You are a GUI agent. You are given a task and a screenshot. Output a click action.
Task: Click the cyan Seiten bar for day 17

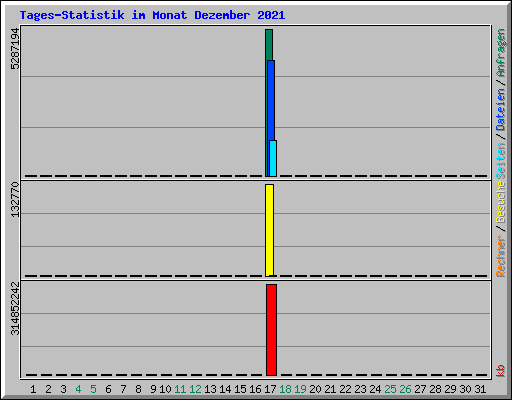[x=273, y=158]
